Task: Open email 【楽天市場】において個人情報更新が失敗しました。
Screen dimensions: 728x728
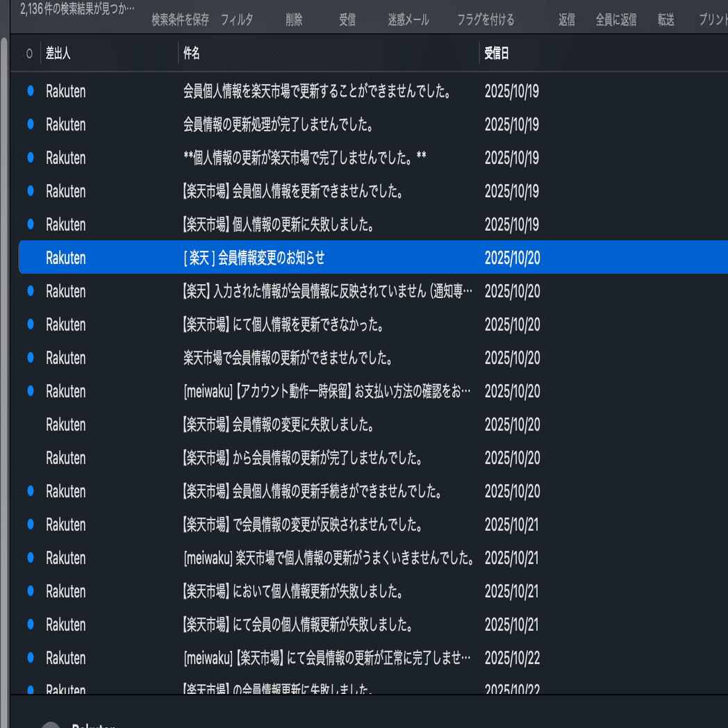Action: (373, 592)
